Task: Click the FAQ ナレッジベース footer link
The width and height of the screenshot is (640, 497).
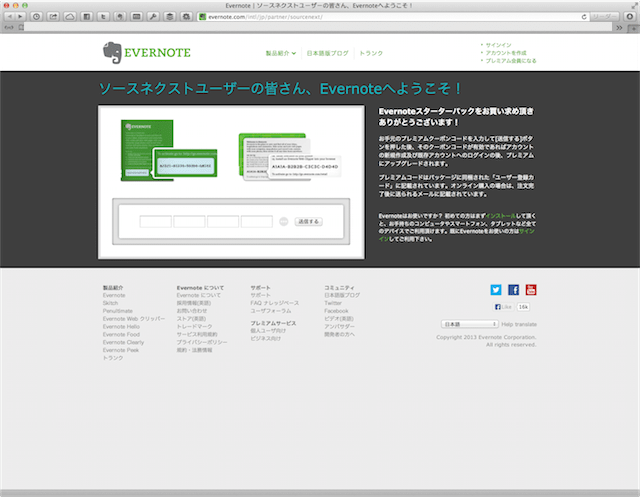Action: (275, 303)
